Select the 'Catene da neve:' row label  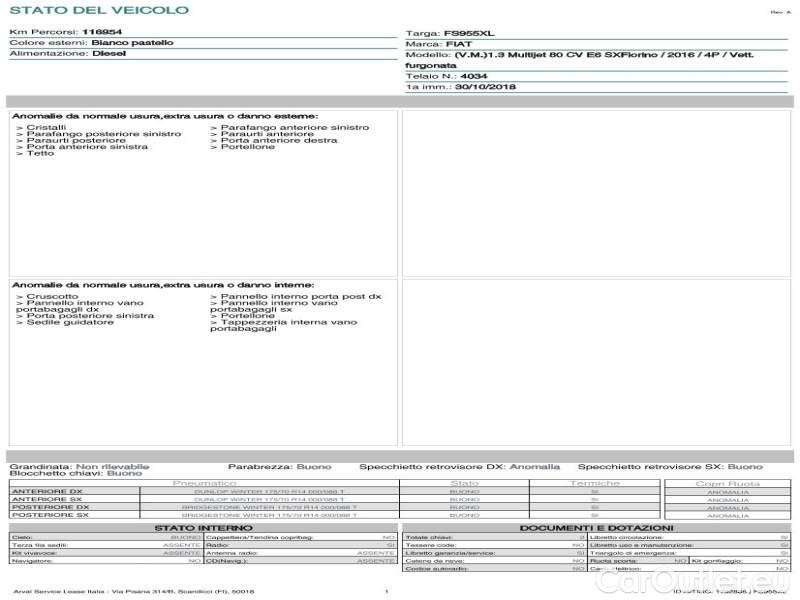click(435, 561)
